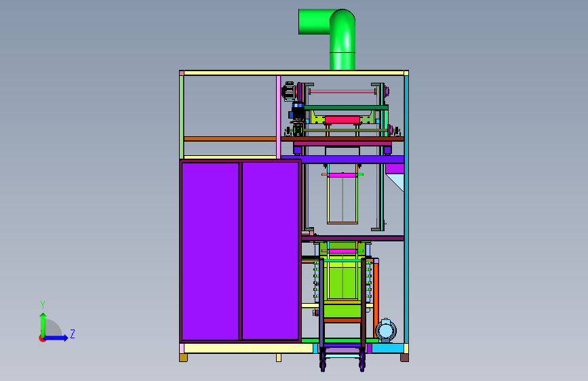Viewport: 588px width, 381px height.
Task: Click the Y axis label
Action: coord(43,305)
